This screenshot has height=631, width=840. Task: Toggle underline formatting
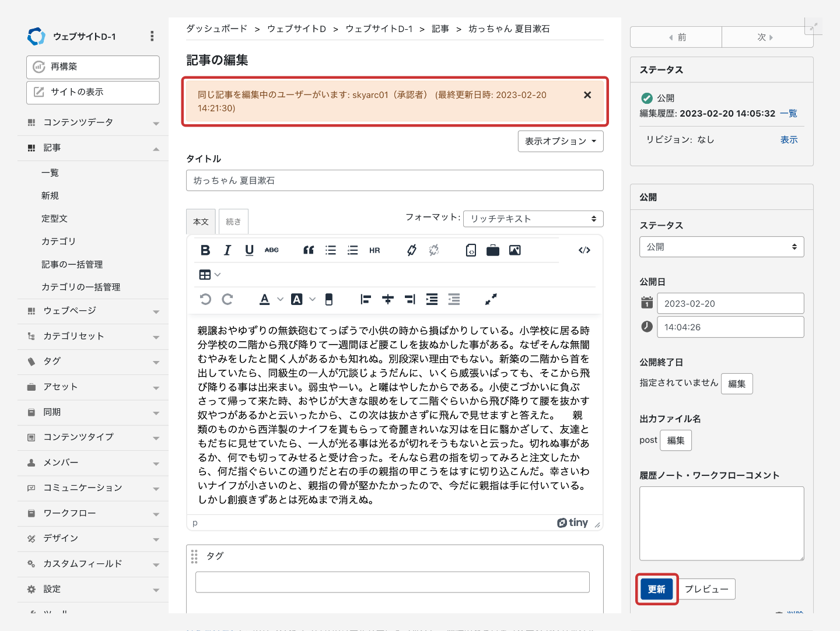click(x=249, y=250)
